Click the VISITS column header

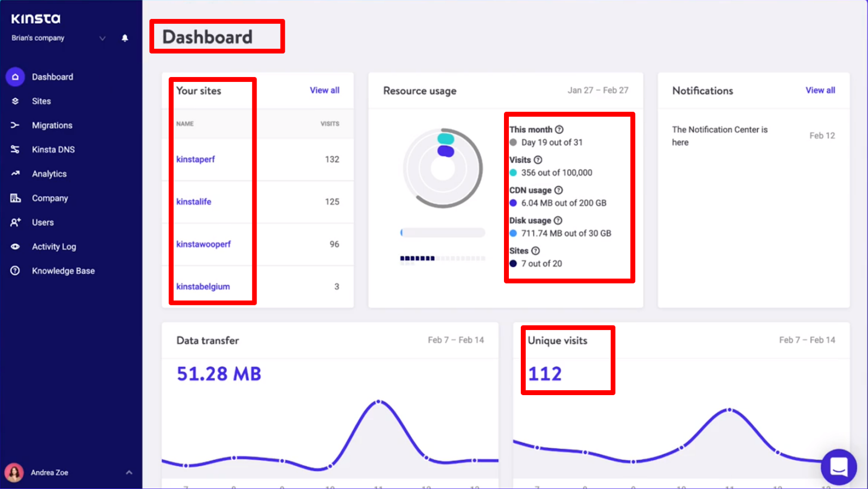(x=330, y=124)
